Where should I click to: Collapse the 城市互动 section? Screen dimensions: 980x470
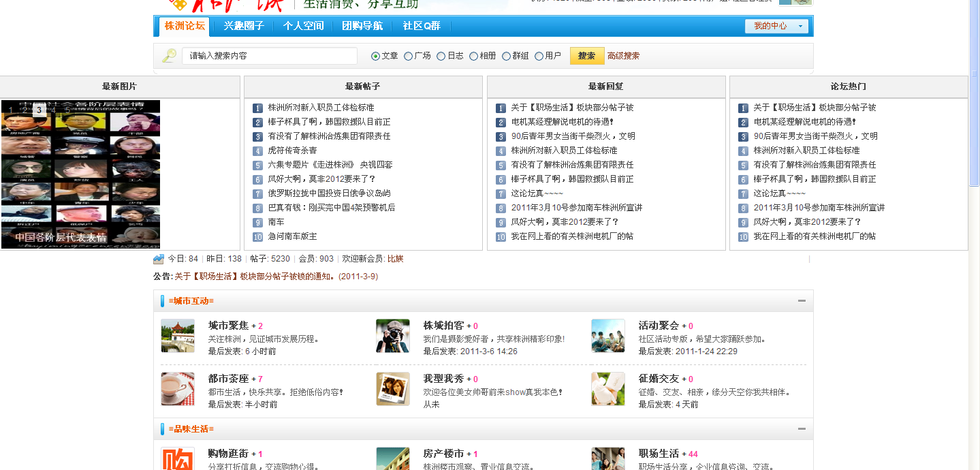point(802,301)
